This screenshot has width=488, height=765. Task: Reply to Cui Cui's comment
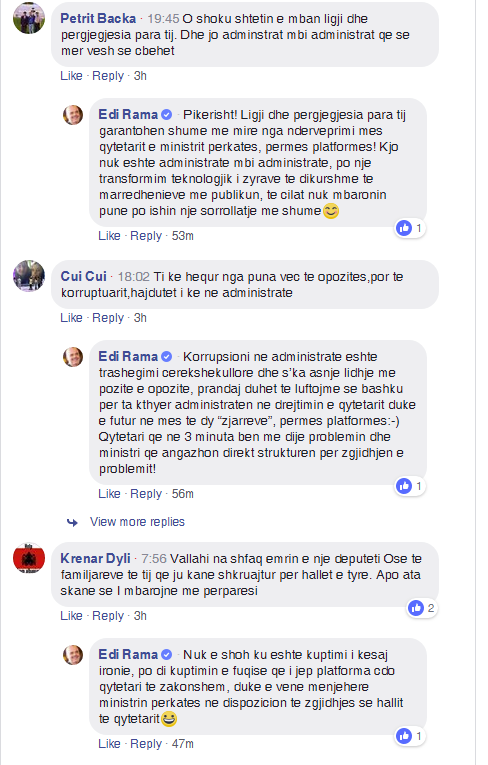pyautogui.click(x=108, y=318)
